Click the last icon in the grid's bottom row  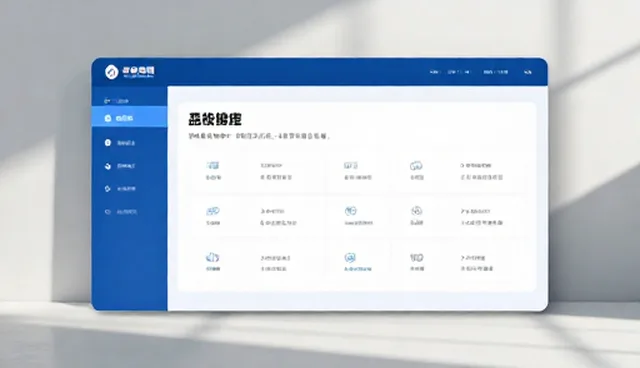pos(417,257)
